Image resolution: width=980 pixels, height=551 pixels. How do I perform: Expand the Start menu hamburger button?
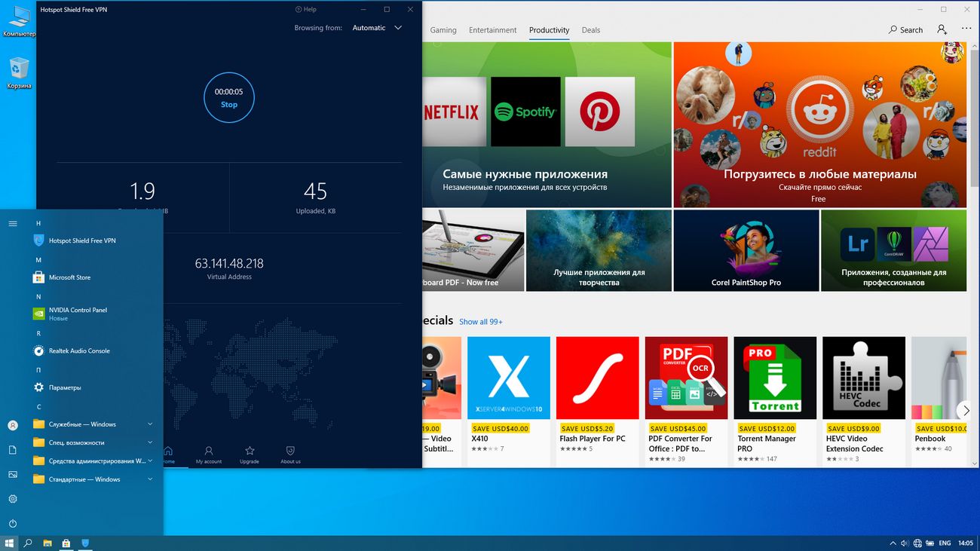[x=13, y=223]
